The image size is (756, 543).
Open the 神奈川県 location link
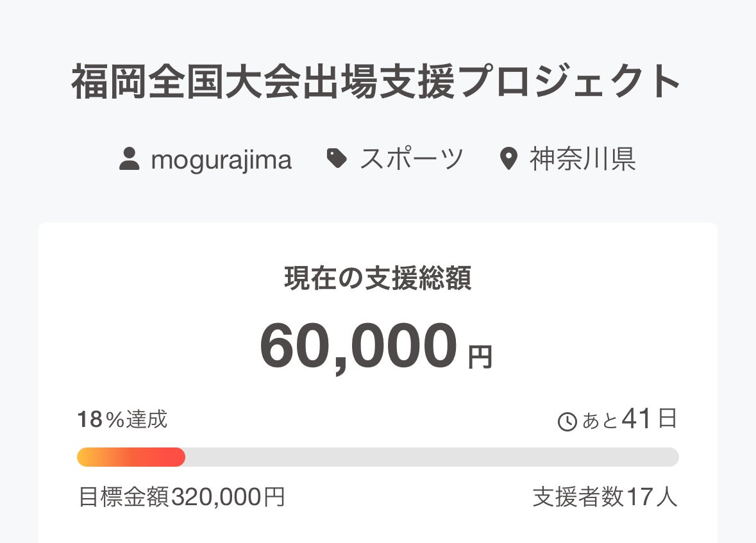tap(582, 159)
